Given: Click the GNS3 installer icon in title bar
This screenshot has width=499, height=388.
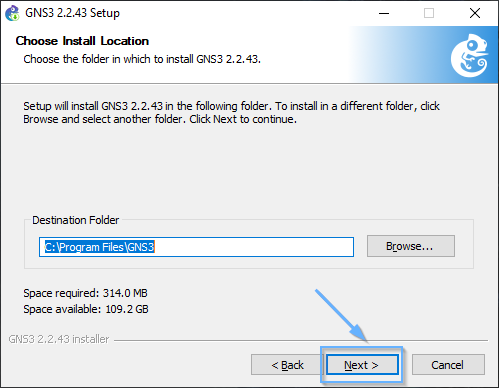Looking at the screenshot, I should 12,13.
